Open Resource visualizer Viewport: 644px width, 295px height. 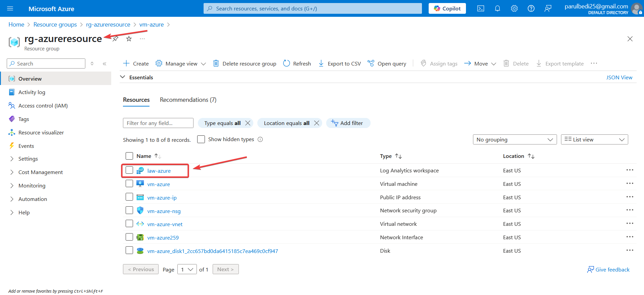[x=41, y=132]
